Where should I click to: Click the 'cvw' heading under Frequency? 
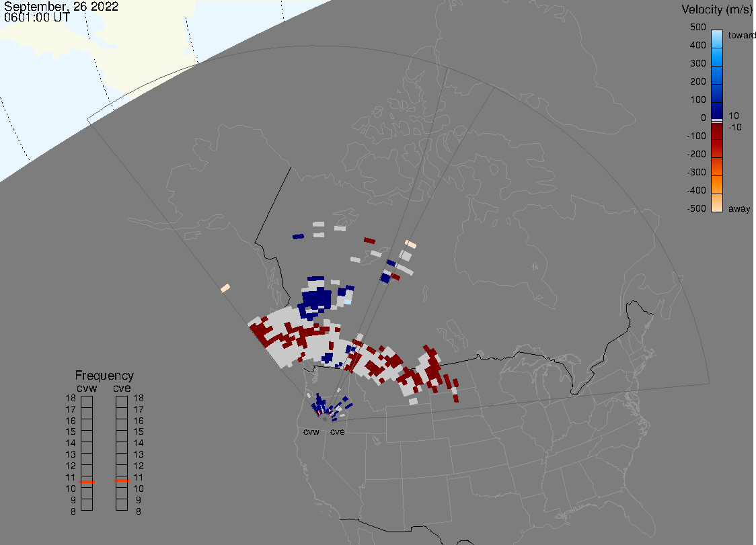[87, 388]
